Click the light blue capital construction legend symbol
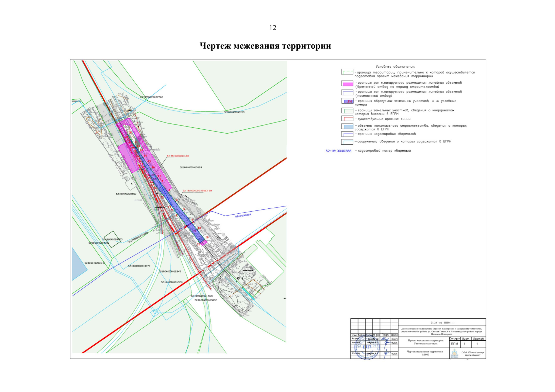The image size is (555, 392). [x=347, y=126]
